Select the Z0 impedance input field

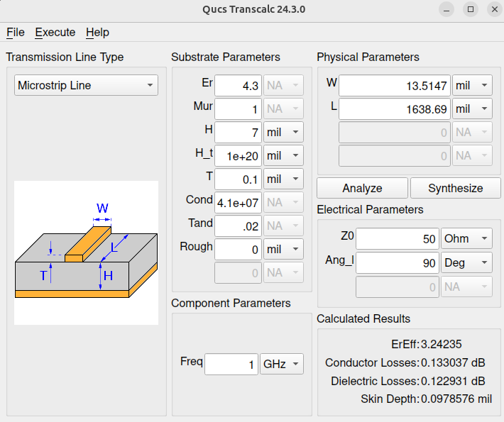click(x=398, y=239)
